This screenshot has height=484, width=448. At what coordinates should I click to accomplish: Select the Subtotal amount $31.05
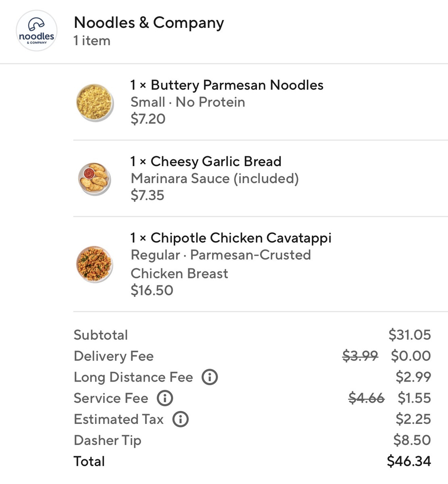pyautogui.click(x=409, y=335)
